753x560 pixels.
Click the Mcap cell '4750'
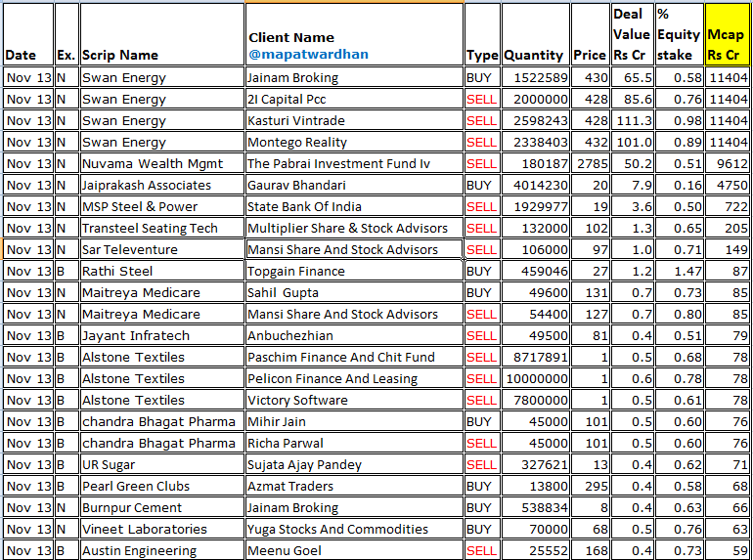coord(727,186)
